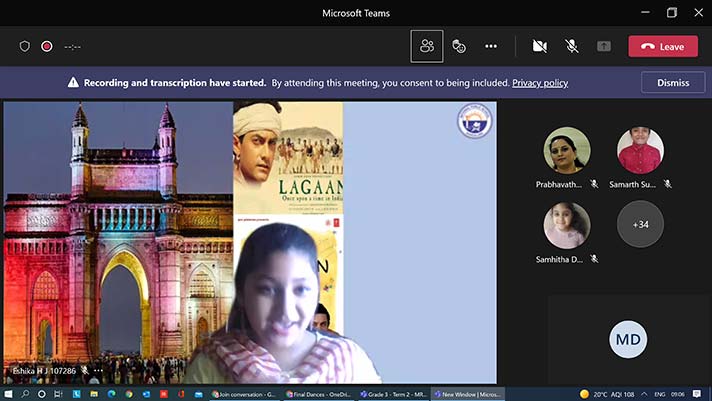This screenshot has height=401, width=712.
Task: Switch to Final Dances OneDrive taskbar window
Action: [320, 394]
